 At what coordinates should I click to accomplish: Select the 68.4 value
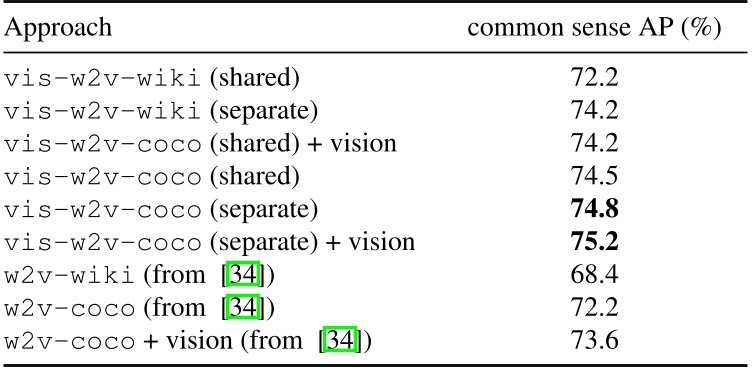pyautogui.click(x=594, y=275)
